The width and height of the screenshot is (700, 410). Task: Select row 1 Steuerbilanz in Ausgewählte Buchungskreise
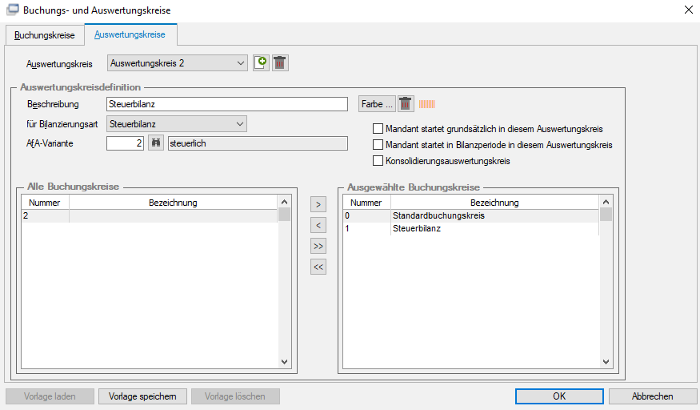point(471,229)
